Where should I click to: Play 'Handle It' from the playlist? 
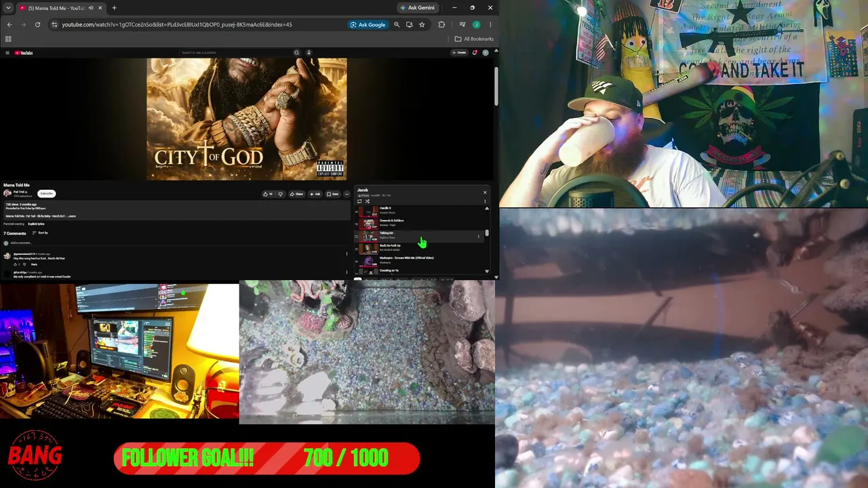(x=418, y=211)
